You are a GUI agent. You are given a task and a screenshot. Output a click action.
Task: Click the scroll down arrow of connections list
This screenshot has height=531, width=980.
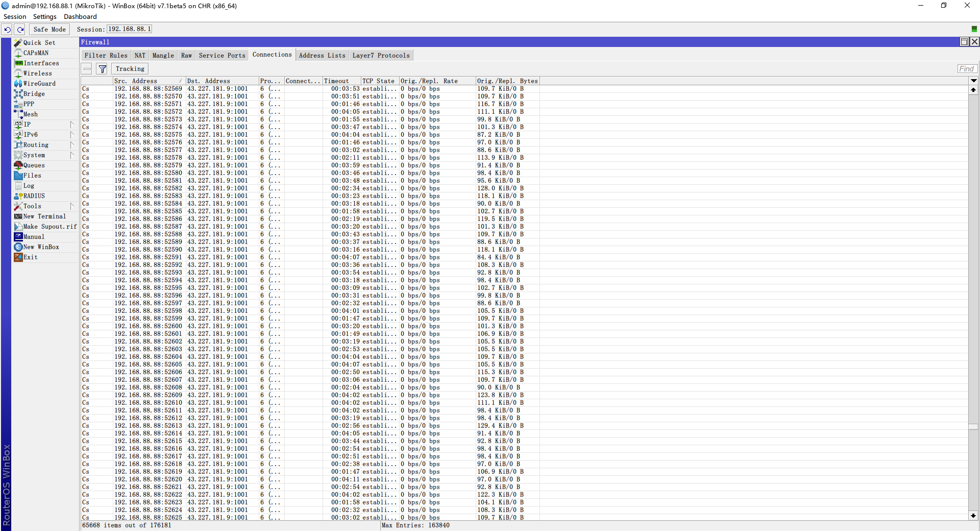973,516
